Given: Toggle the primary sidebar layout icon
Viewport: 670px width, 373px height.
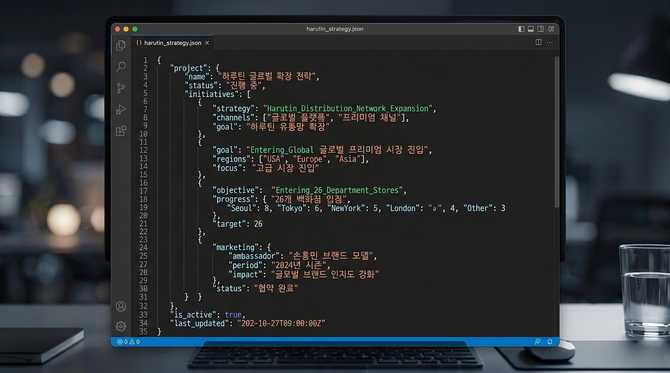Looking at the screenshot, I should pos(521,29).
